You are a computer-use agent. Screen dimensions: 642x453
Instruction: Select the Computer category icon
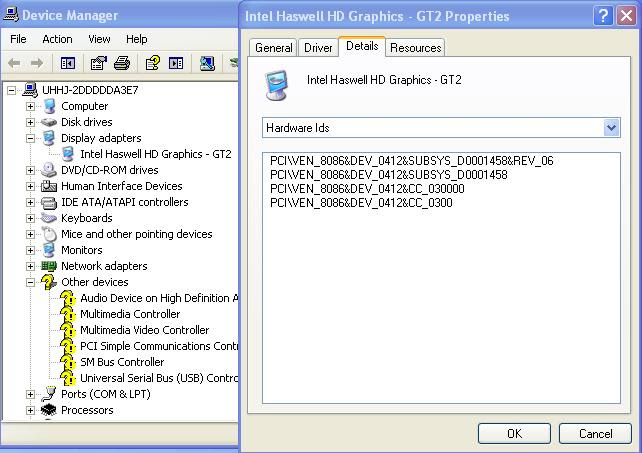click(x=49, y=106)
